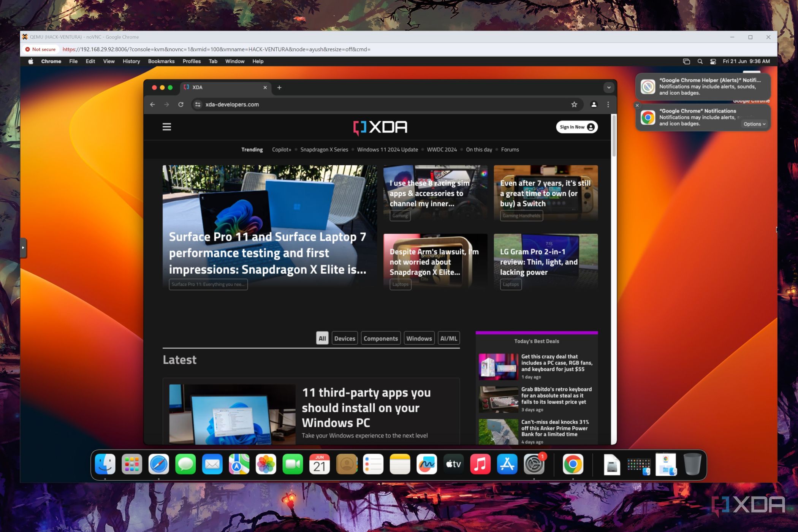Select the All filter button
798x532 pixels.
[x=322, y=338]
